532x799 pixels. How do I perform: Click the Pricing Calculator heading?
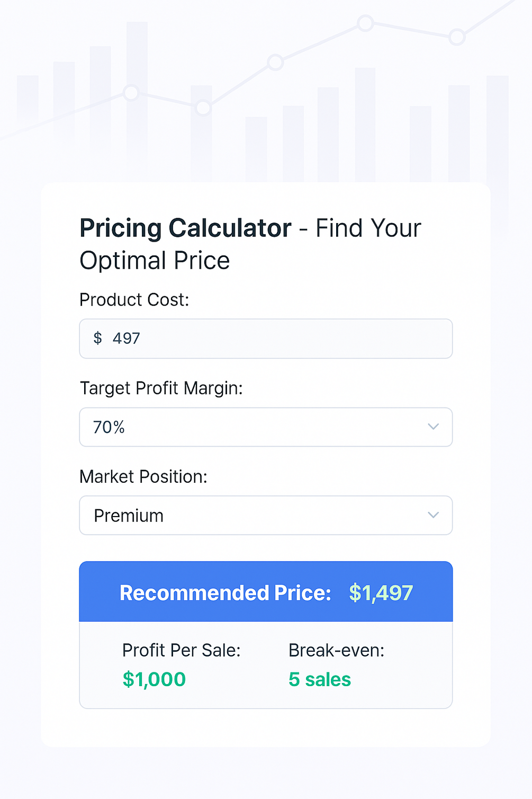pos(185,228)
